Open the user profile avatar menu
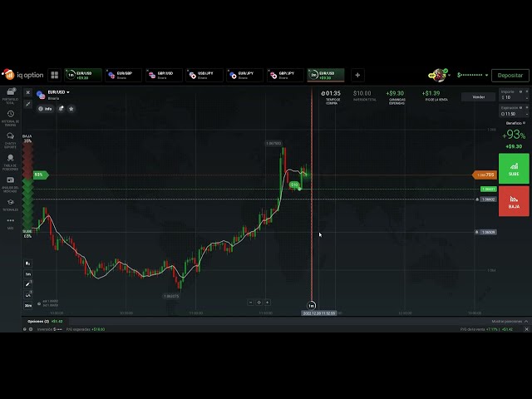The image size is (532, 399). tap(438, 75)
